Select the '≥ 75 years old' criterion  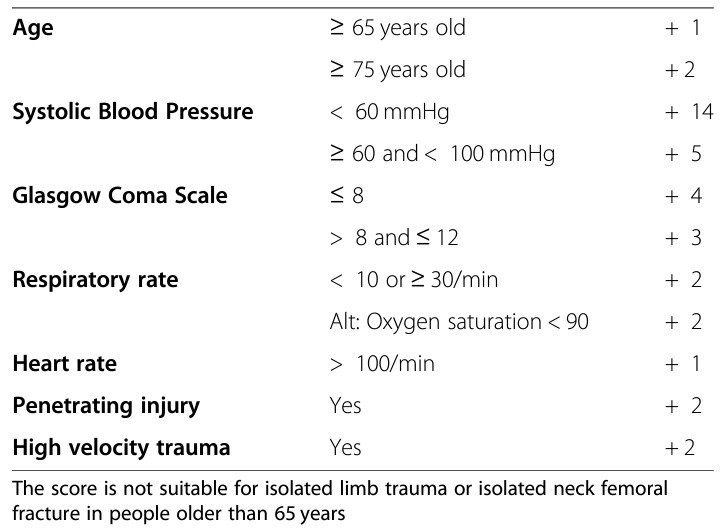tap(398, 70)
